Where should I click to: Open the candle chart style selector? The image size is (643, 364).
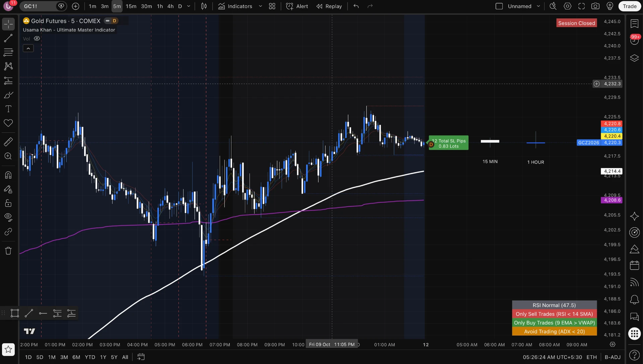[x=204, y=6]
